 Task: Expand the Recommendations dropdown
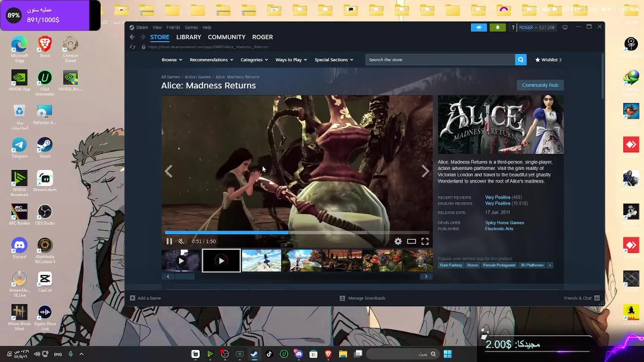[x=211, y=60]
